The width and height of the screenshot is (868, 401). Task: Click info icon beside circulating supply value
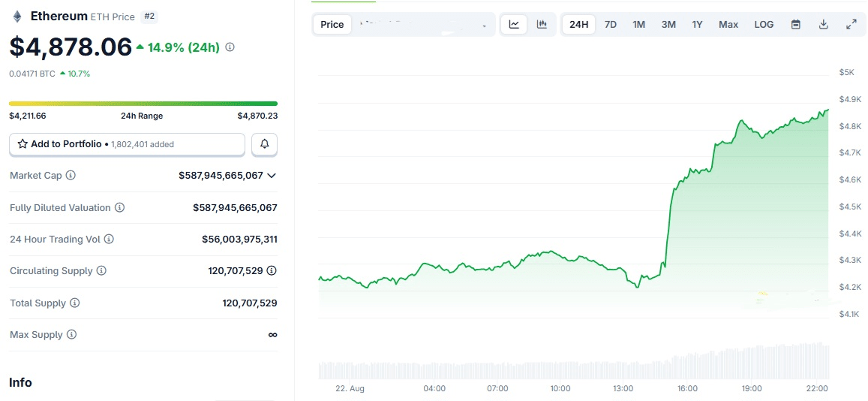click(x=272, y=271)
